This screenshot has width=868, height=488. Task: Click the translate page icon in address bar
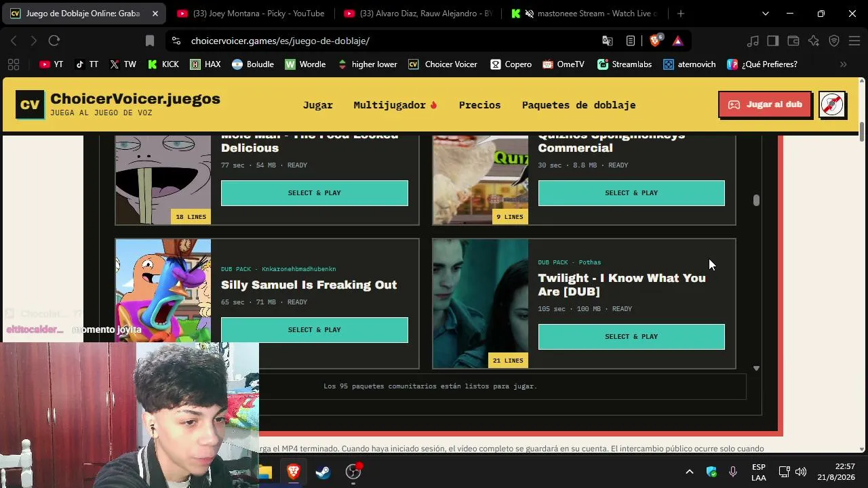(x=608, y=41)
